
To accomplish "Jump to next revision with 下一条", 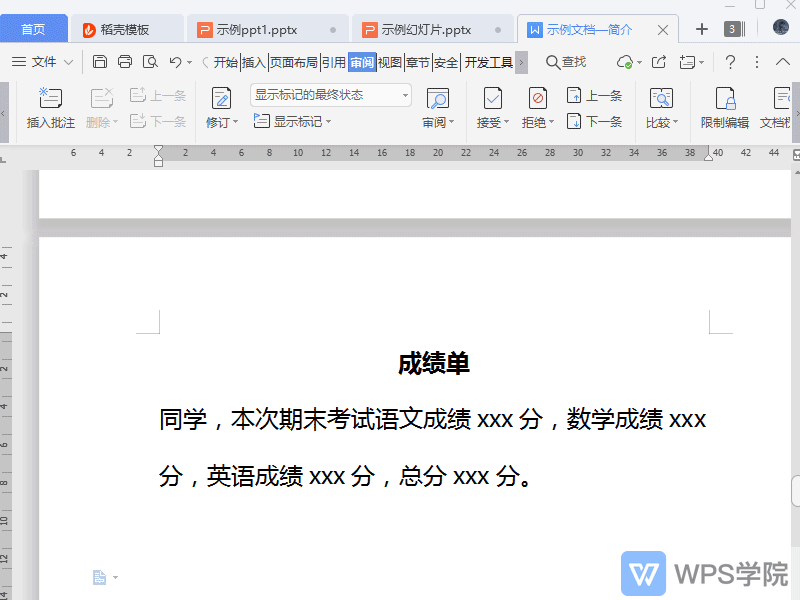I will pyautogui.click(x=596, y=121).
